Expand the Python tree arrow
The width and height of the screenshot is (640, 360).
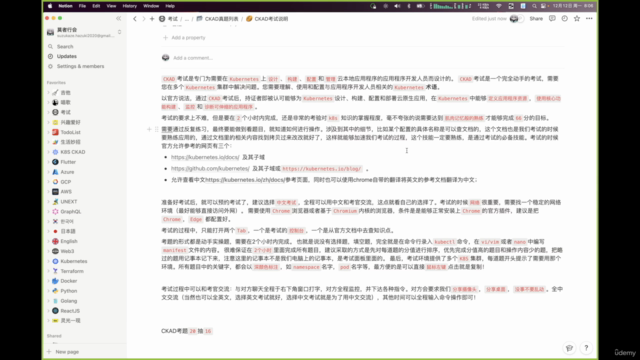click(x=49, y=291)
